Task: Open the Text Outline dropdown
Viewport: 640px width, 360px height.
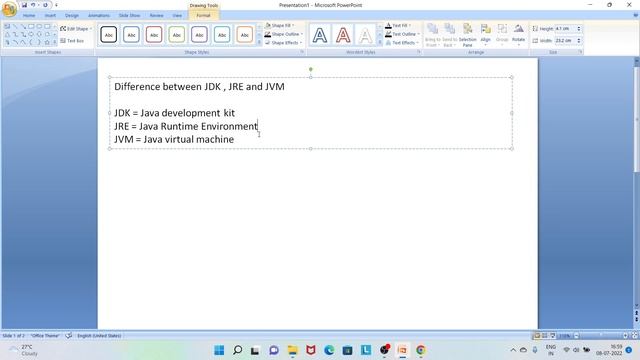Action: (x=402, y=34)
